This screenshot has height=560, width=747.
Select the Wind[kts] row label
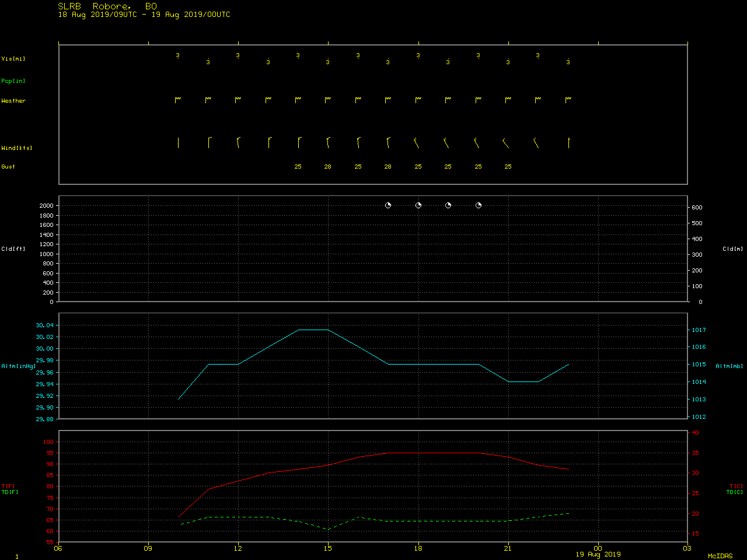tap(17, 148)
